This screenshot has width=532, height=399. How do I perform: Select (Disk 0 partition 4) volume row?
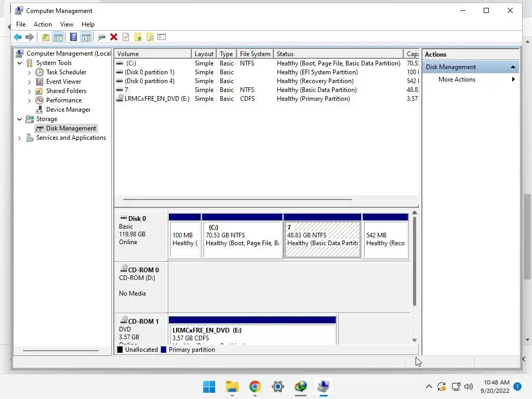267,81
